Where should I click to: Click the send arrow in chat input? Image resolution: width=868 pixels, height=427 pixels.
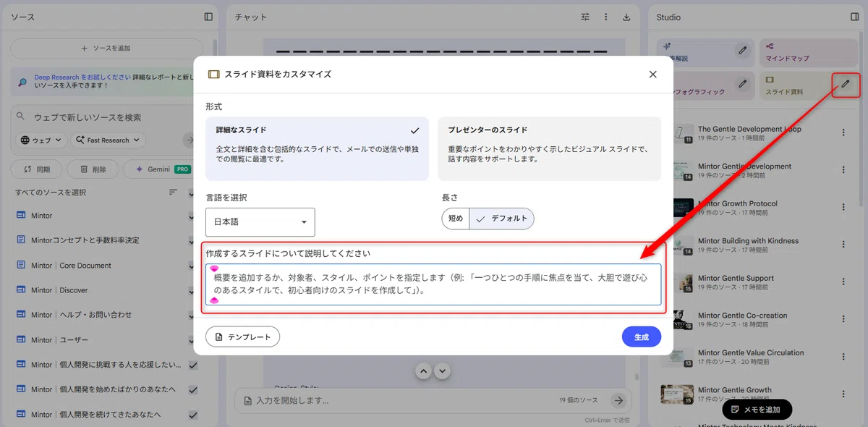click(x=618, y=400)
